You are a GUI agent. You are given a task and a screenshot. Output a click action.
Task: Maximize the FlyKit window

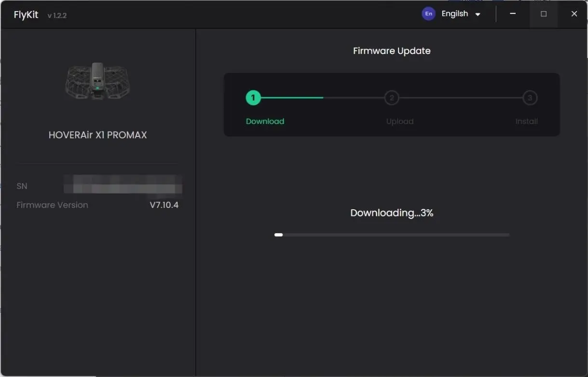544,14
